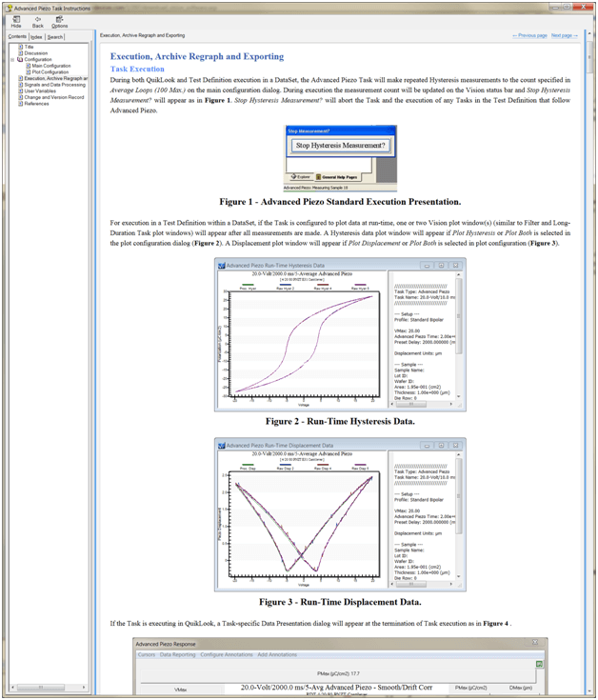Click the Main Configuration page icon
Viewport: 598px width, 700px height.
coord(29,66)
